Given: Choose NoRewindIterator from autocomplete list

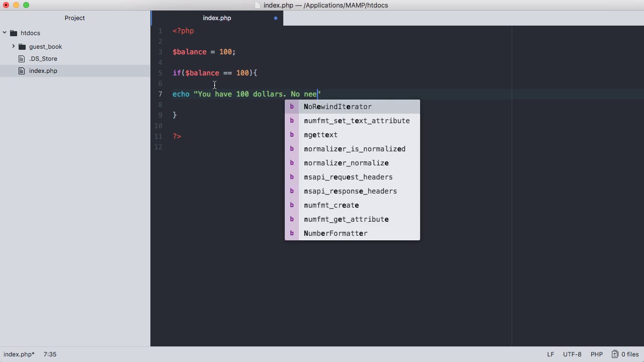Looking at the screenshot, I should point(352,107).
